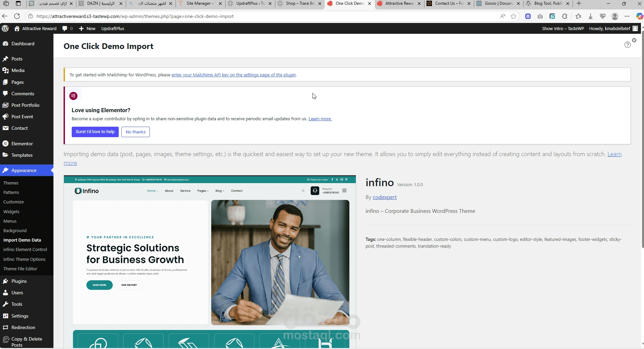644x349 pixels.
Task: Click the browser back arrow
Action: click(5, 16)
